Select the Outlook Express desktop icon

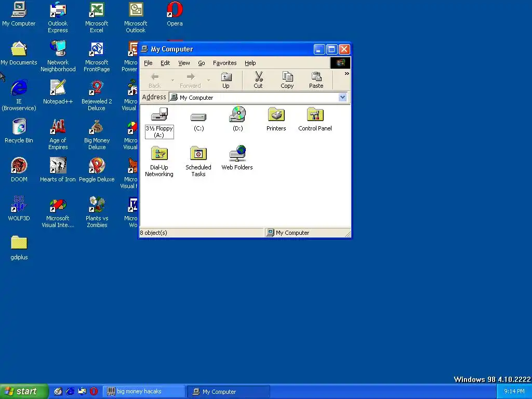[58, 17]
